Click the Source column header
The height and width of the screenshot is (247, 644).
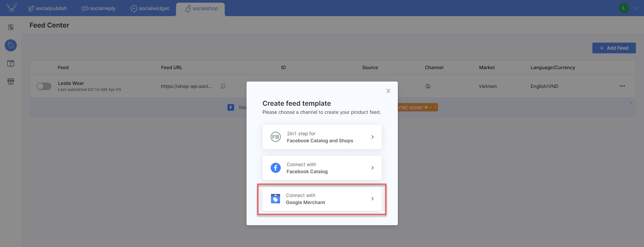tap(370, 67)
